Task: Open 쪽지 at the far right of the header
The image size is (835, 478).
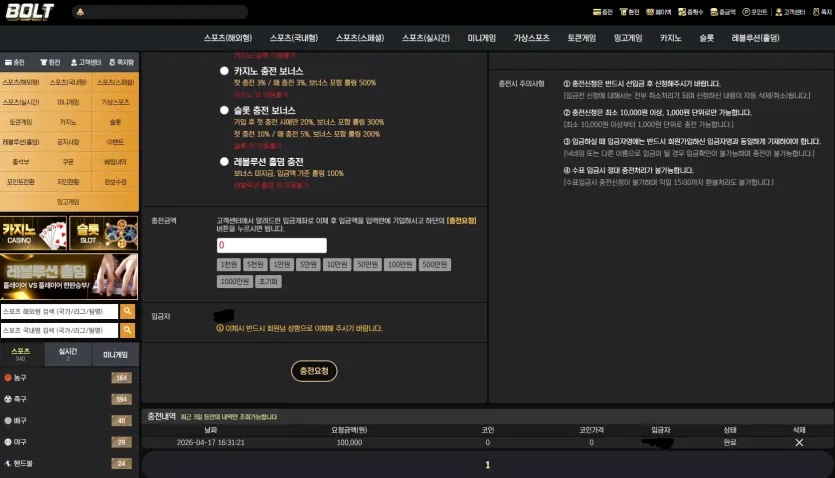Action: click(x=823, y=12)
